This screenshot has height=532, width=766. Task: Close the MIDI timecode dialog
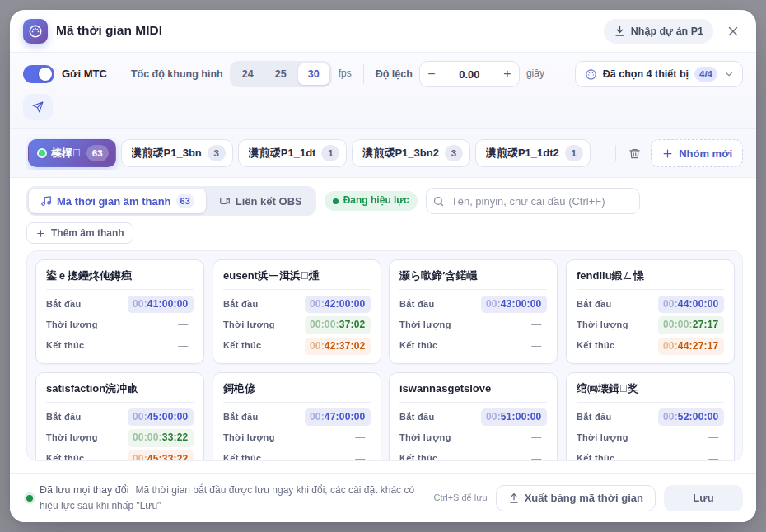733,31
